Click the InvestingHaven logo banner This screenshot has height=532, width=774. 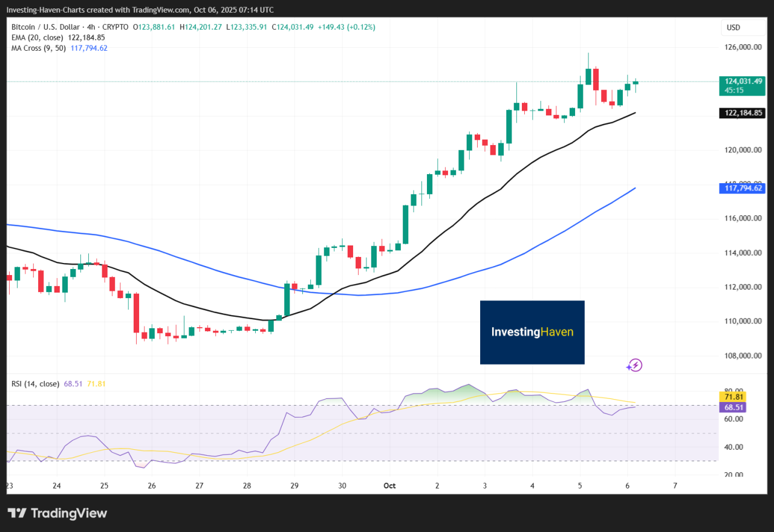coord(532,332)
